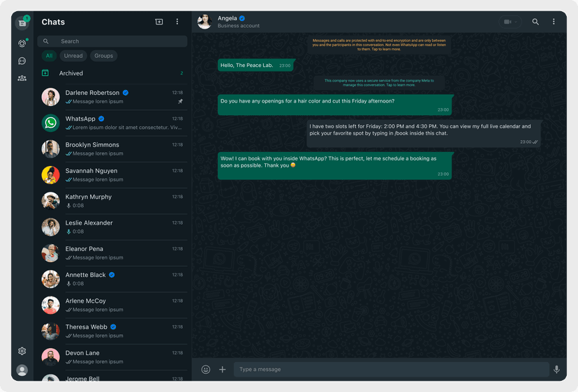Click the voice message mic icon under Kathryn Murphy
Screen dimensions: 578x392
tap(68, 206)
